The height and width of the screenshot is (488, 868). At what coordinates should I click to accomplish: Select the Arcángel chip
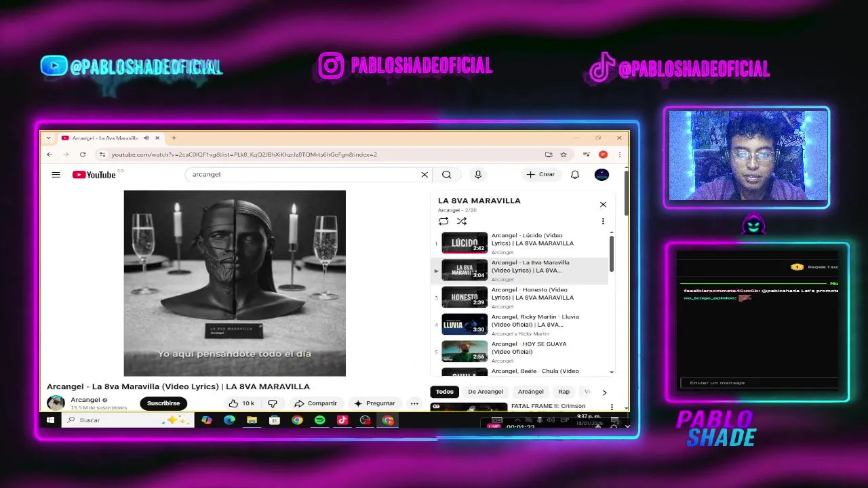pos(531,392)
